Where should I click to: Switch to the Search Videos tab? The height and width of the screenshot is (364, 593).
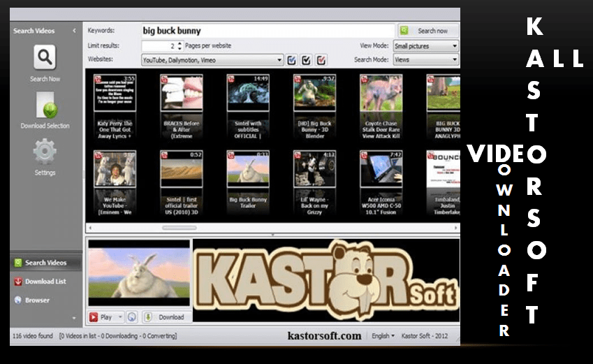point(46,263)
